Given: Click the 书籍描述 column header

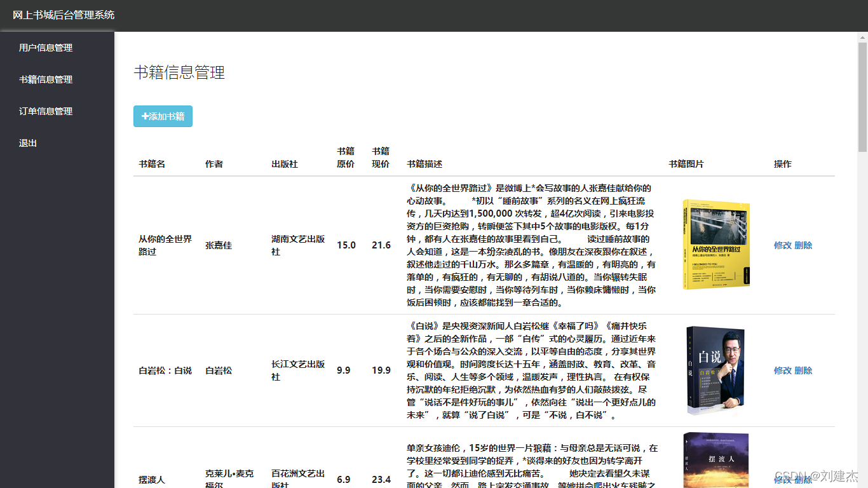Looking at the screenshot, I should tap(424, 164).
